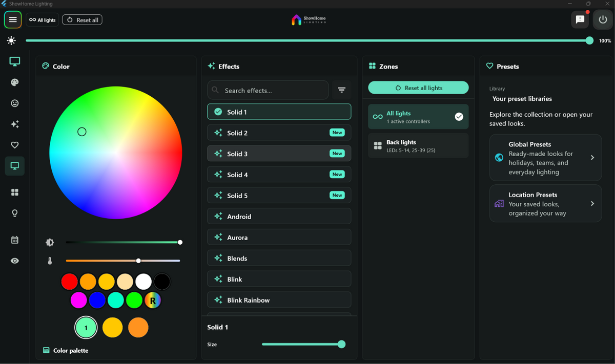Viewport: 615px width, 364px height.
Task: Open the hamburger menu
Action: pyautogui.click(x=13, y=20)
